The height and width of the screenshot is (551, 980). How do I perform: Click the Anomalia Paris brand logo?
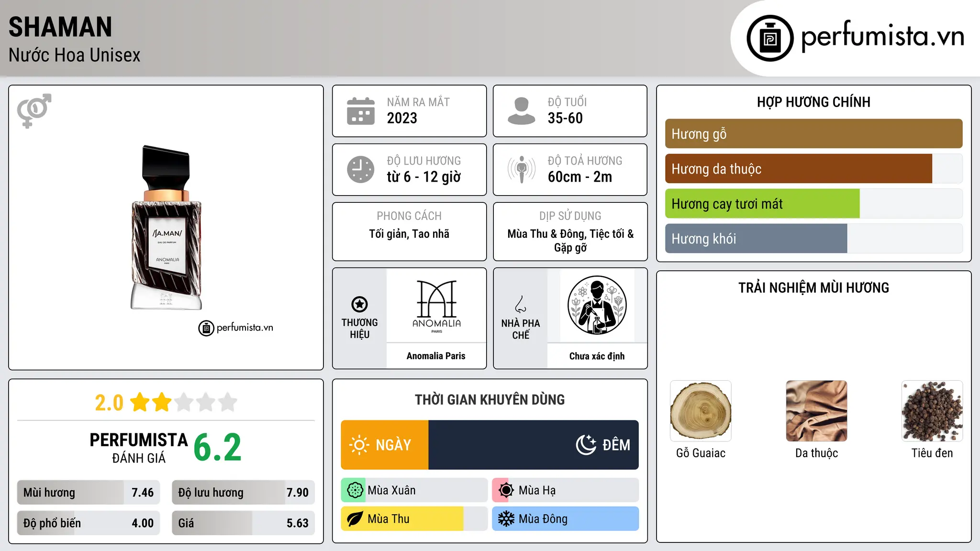[x=436, y=306]
